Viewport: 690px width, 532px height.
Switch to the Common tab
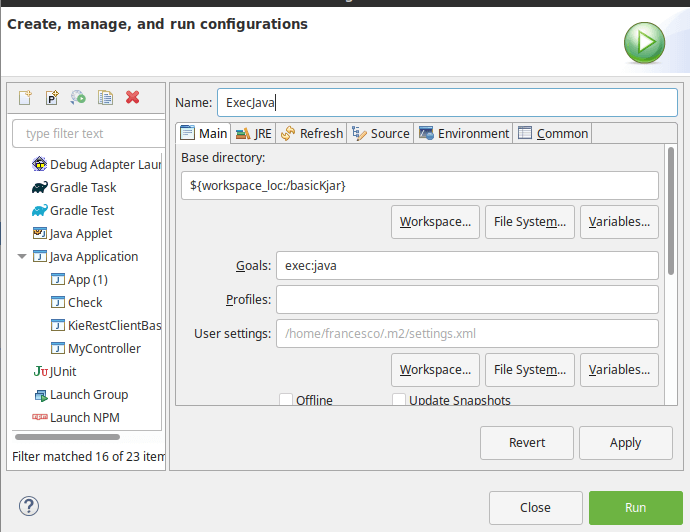(553, 133)
